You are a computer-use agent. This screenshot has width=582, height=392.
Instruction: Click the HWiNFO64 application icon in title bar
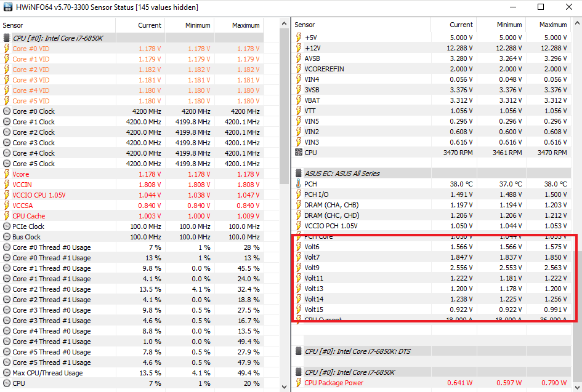pyautogui.click(x=8, y=7)
